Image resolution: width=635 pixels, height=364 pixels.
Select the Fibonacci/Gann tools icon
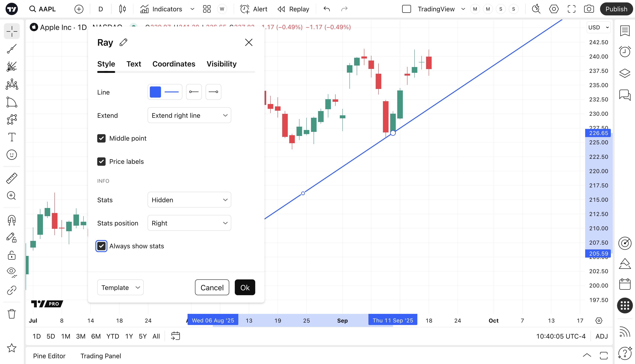coord(12,67)
